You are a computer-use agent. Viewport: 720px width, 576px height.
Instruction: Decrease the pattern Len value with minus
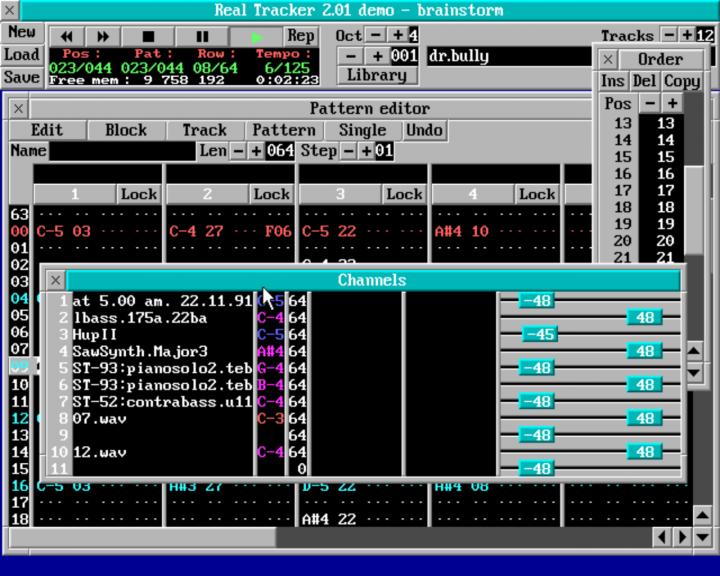tap(238, 151)
